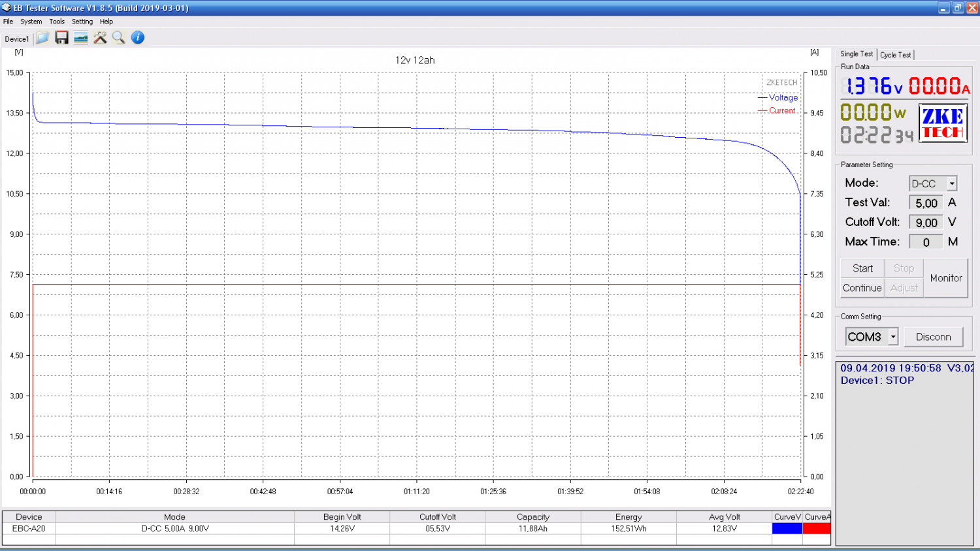Click the Energy column header
The height and width of the screenshot is (551, 980).
629,517
